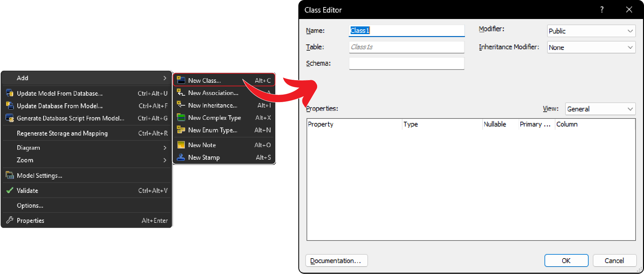
Task: Select New Enum Type menu entry
Action: [224, 130]
